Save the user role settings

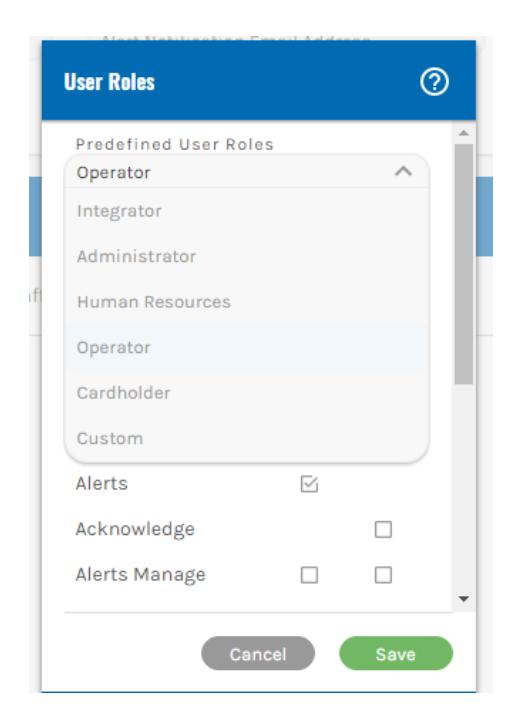point(396,653)
